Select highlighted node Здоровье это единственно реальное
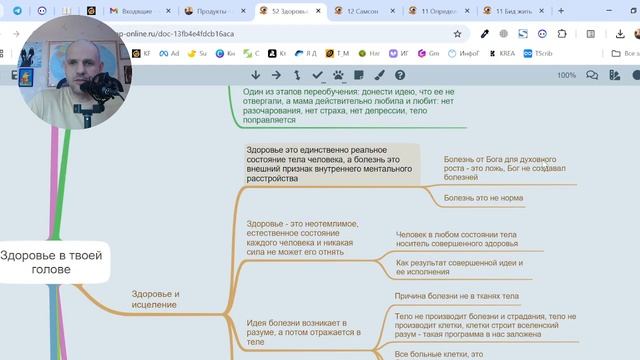640x360 pixels. pos(332,164)
